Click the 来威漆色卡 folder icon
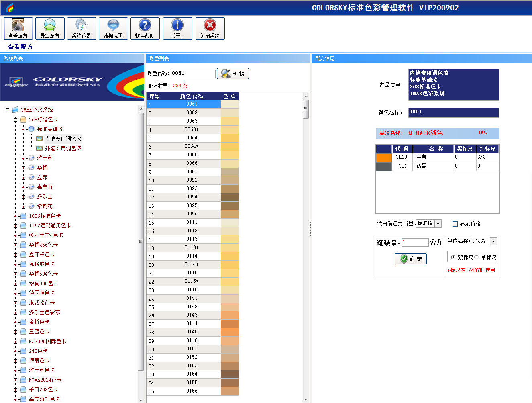 click(23, 303)
